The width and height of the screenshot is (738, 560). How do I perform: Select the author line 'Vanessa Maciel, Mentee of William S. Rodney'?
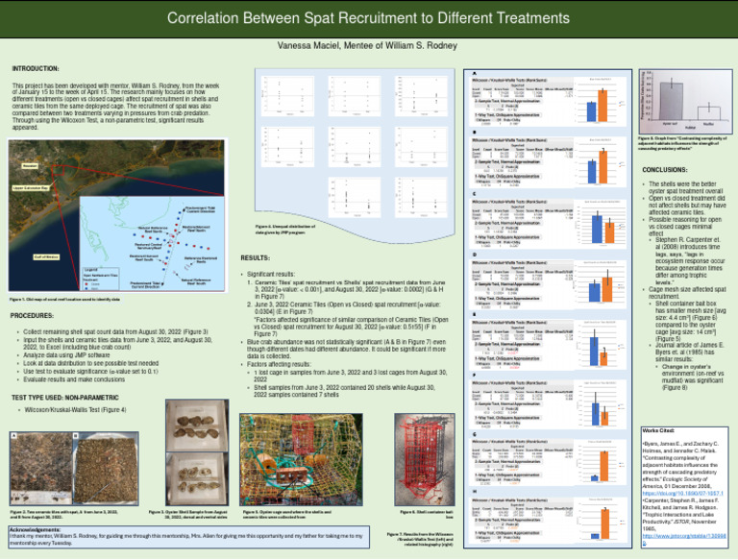[367, 45]
